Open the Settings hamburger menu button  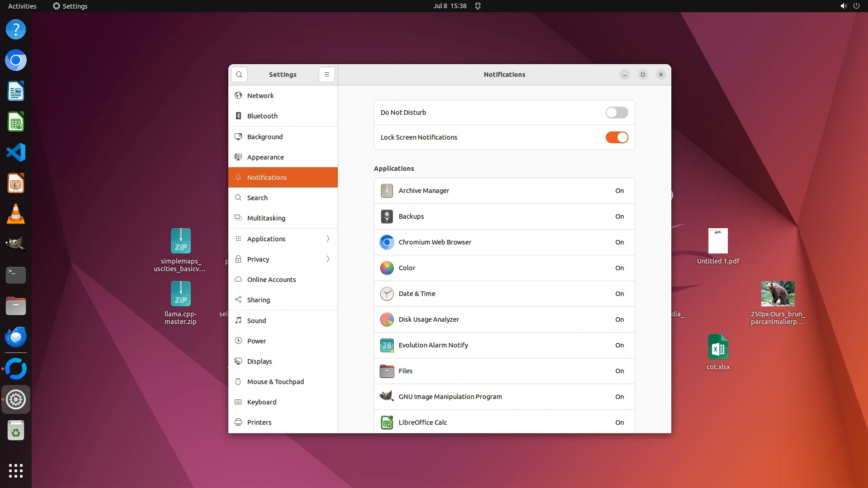327,75
